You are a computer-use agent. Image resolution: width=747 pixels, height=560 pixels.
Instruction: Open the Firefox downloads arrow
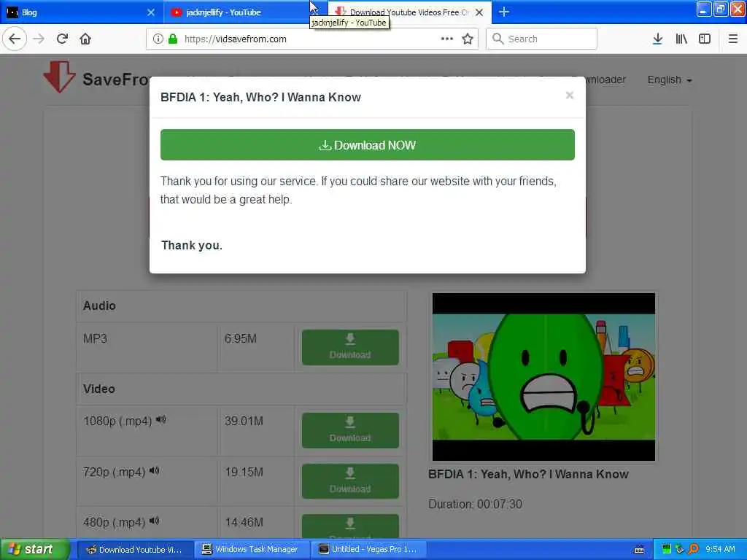tap(657, 39)
